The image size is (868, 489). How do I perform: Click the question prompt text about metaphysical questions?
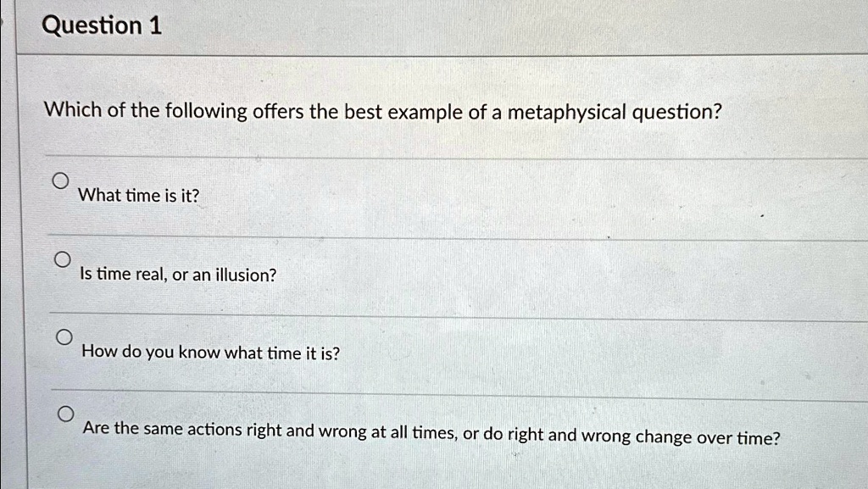pyautogui.click(x=381, y=111)
